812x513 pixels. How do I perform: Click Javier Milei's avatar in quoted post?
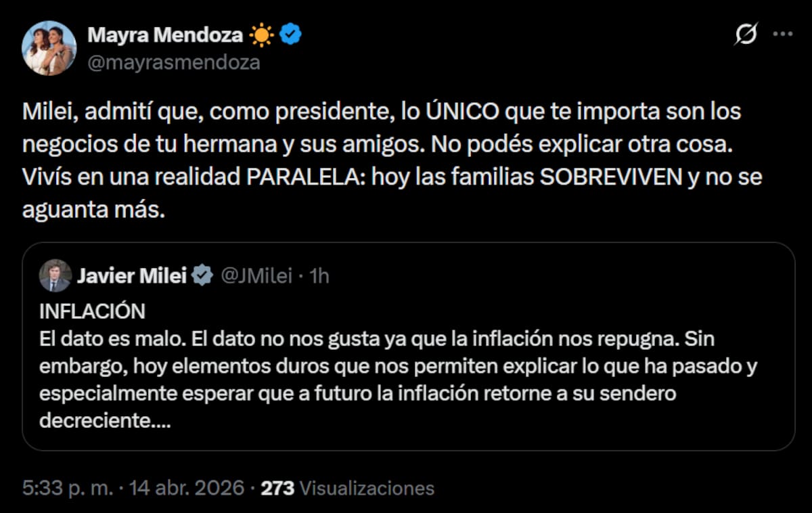click(x=55, y=275)
